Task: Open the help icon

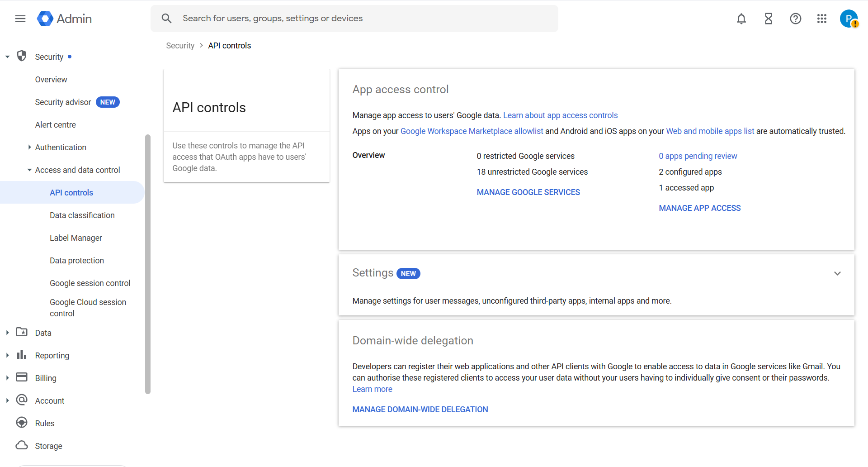Action: (x=795, y=19)
